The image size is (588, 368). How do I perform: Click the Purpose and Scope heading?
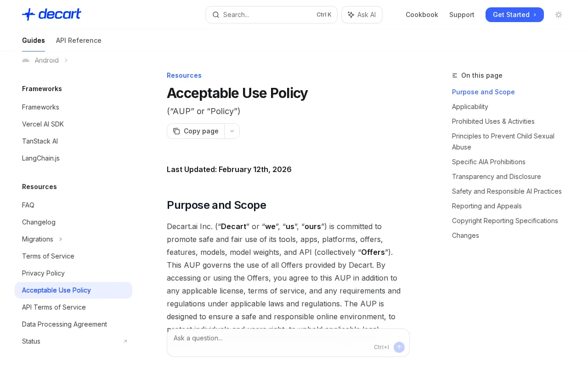(x=216, y=205)
